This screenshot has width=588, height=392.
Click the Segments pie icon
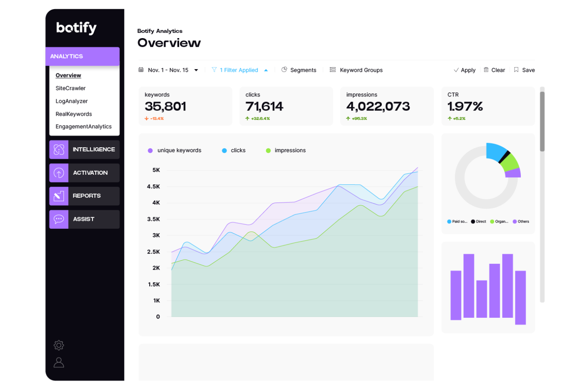point(284,70)
